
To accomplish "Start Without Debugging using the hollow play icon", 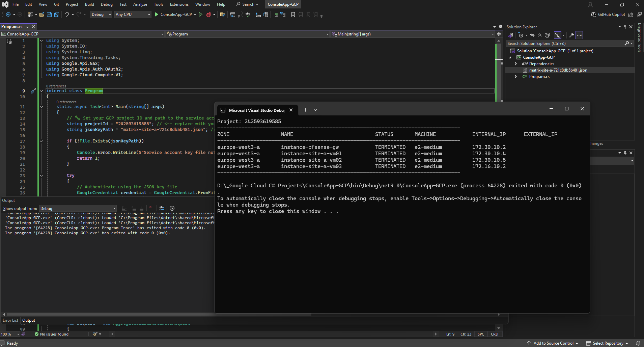I will coord(201,15).
